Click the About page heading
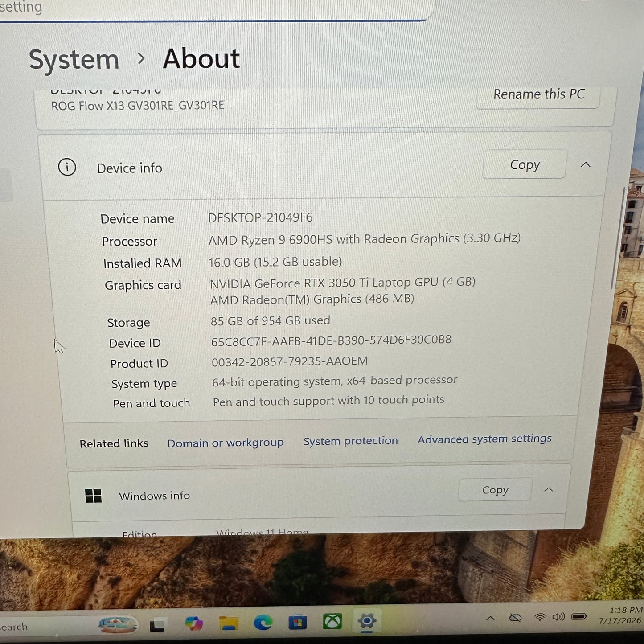 pos(201,59)
